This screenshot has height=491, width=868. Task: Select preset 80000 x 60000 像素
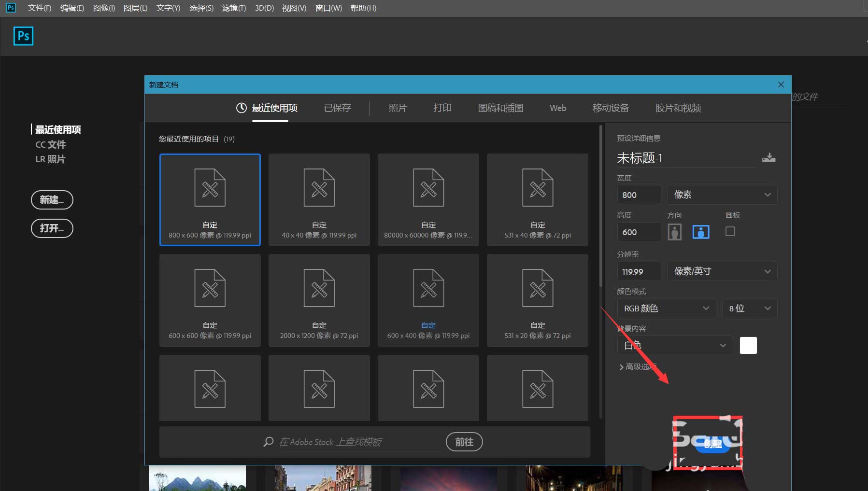click(x=428, y=200)
